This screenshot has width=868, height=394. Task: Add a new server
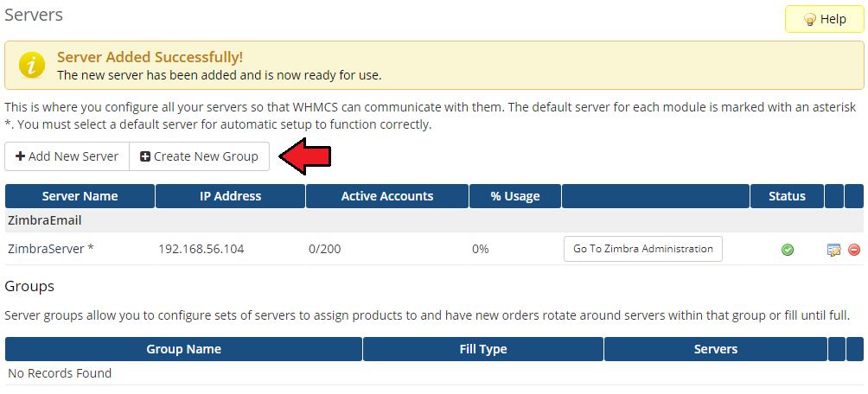[67, 156]
